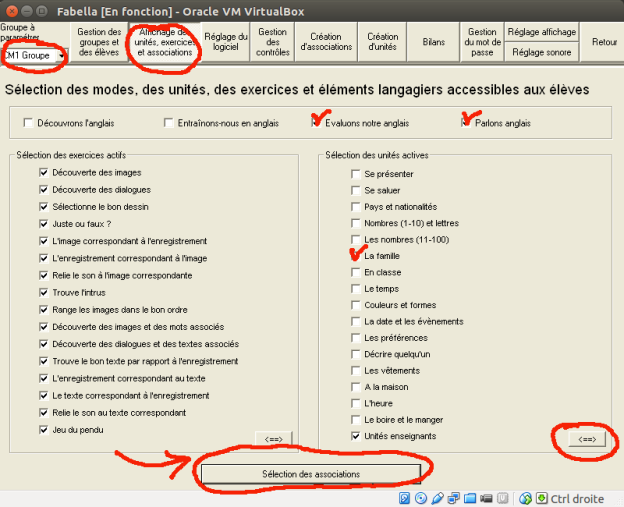Uncheck L'image correspondant à l'enregistrement
Image resolution: width=624 pixels, height=507 pixels.
(44, 241)
